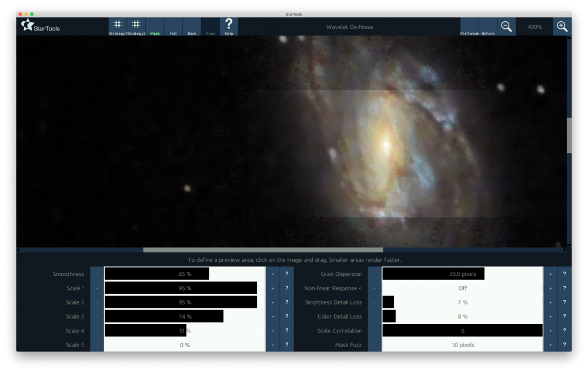Show help for Non-linear Response
This screenshot has height=373, width=588.
[564, 288]
